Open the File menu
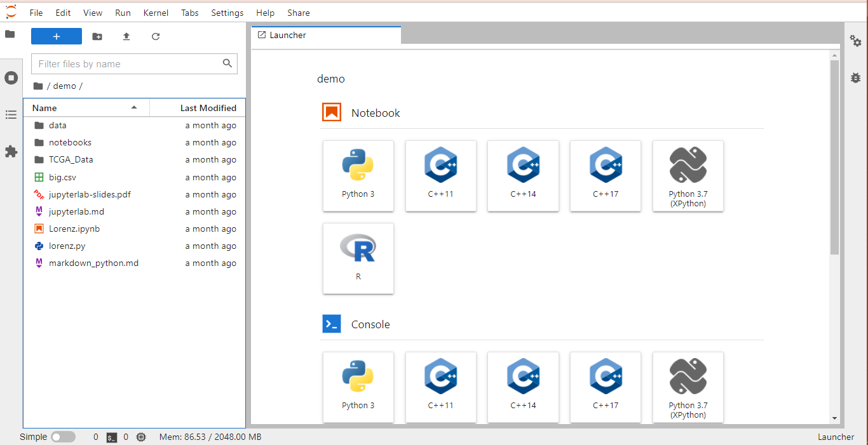Screen dimensions: 868x445 coord(36,13)
